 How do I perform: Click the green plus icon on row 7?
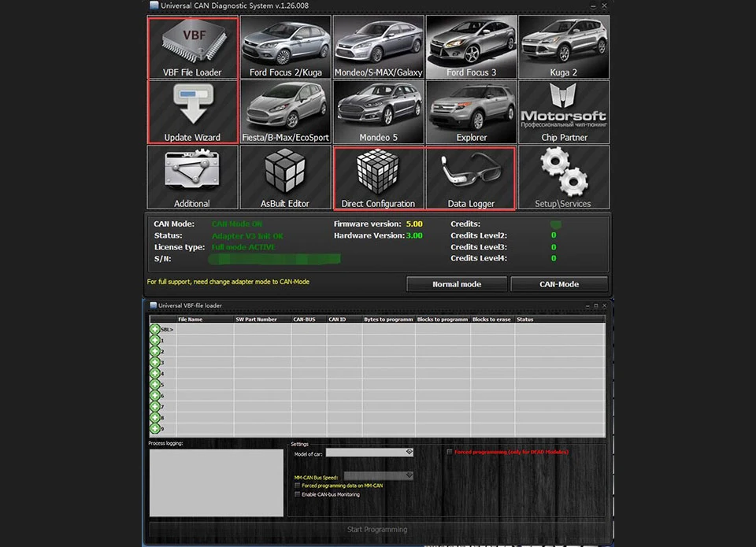(x=155, y=407)
